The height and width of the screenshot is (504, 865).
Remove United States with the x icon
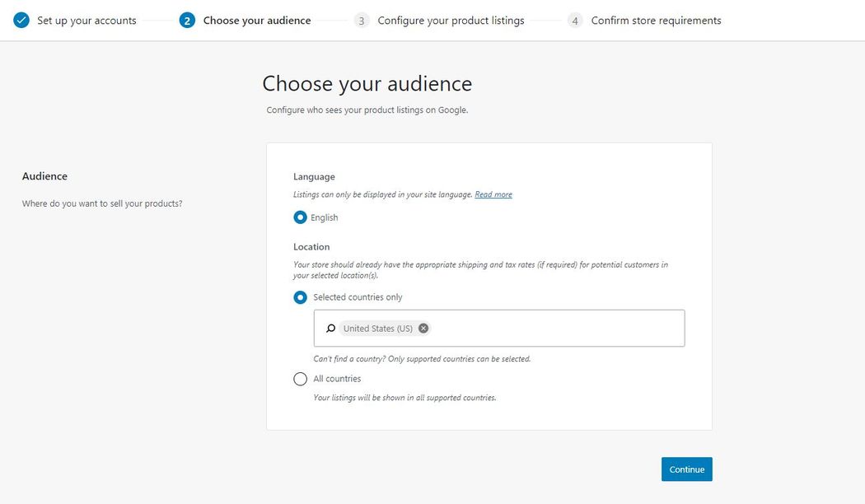coord(423,328)
